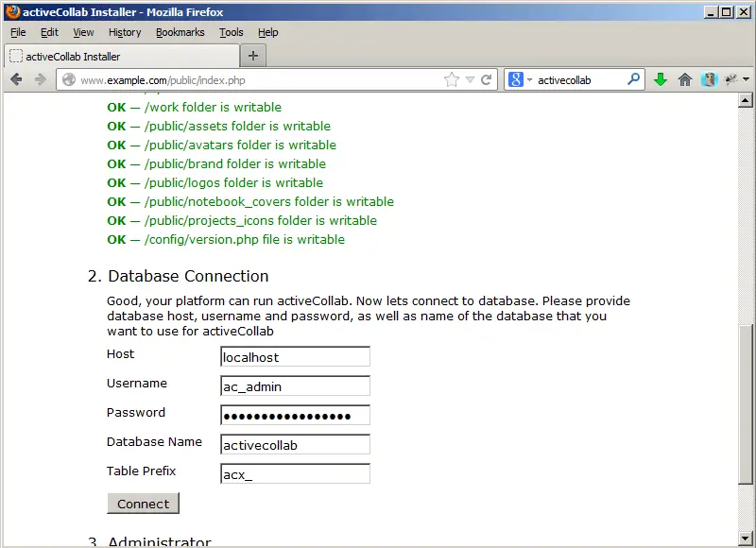The width and height of the screenshot is (756, 548).
Task: Click '/public/avatars folder is writable' text
Action: 240,146
